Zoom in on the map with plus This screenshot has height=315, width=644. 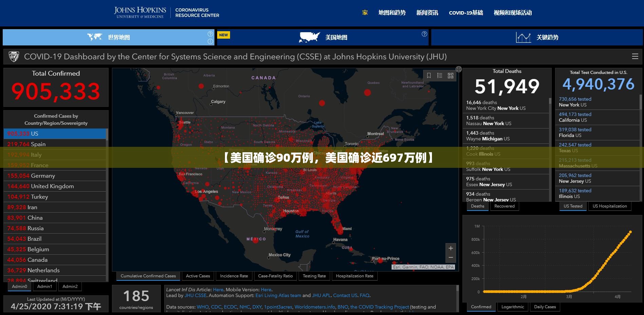451,248
